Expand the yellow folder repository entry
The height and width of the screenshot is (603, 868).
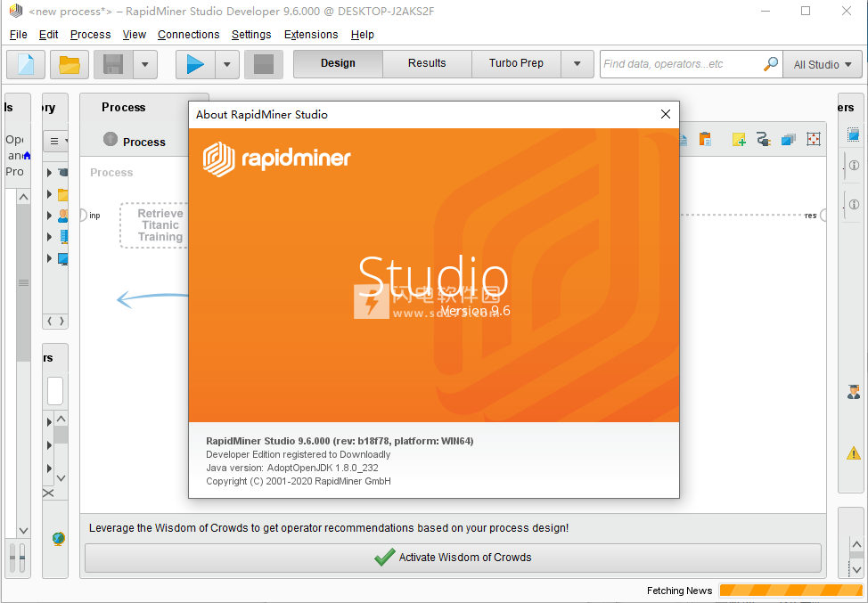pos(49,194)
